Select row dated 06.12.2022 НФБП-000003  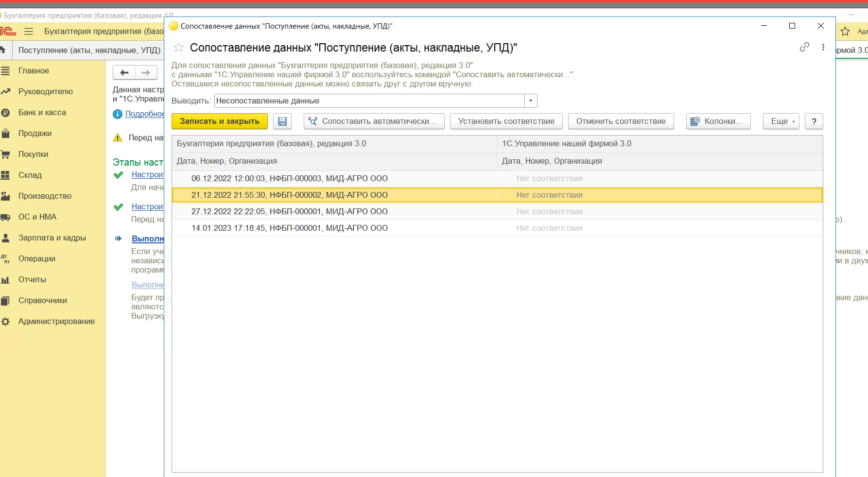coord(289,179)
